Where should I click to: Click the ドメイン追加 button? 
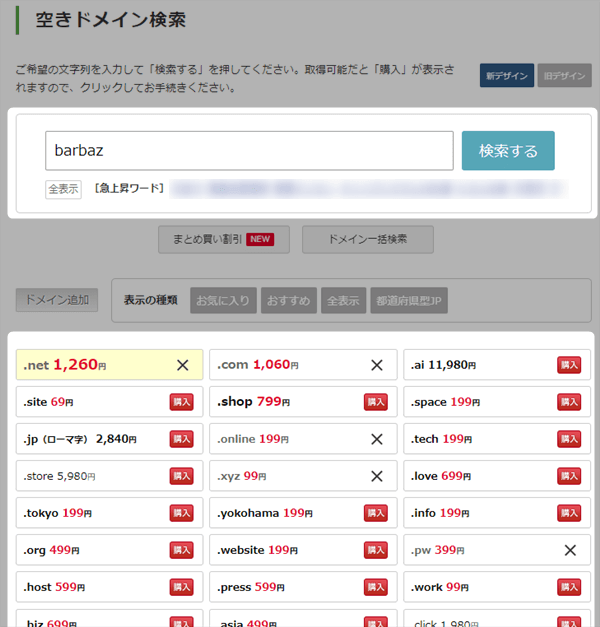[x=57, y=300]
